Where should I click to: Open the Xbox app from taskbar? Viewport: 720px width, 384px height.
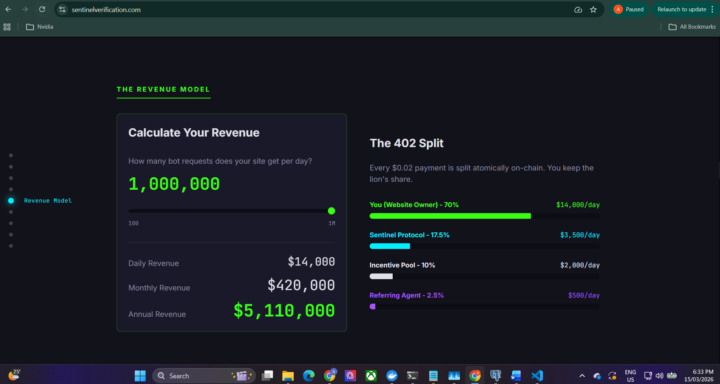click(x=371, y=376)
